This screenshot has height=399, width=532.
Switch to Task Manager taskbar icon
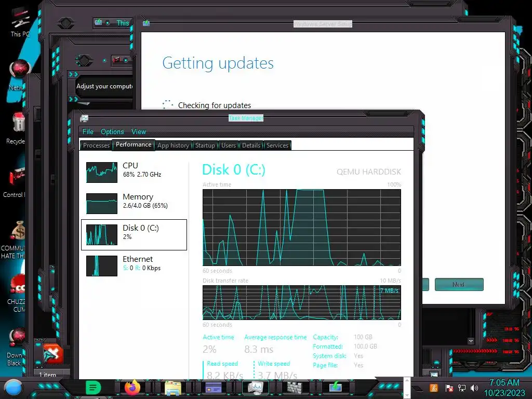coord(255,388)
